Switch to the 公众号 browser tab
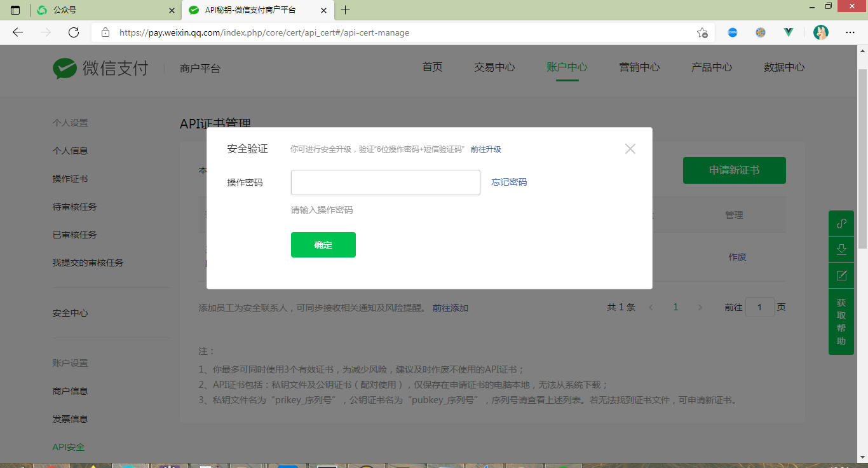The image size is (868, 468). pyautogui.click(x=105, y=10)
